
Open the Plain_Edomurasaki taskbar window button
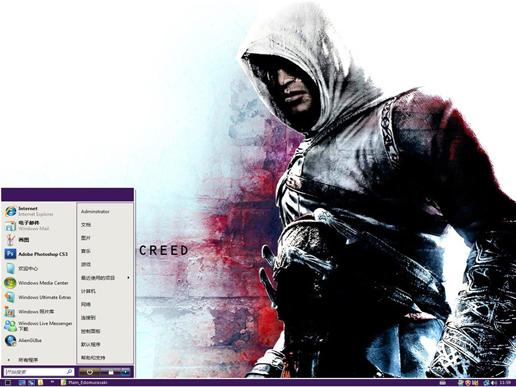(x=84, y=382)
